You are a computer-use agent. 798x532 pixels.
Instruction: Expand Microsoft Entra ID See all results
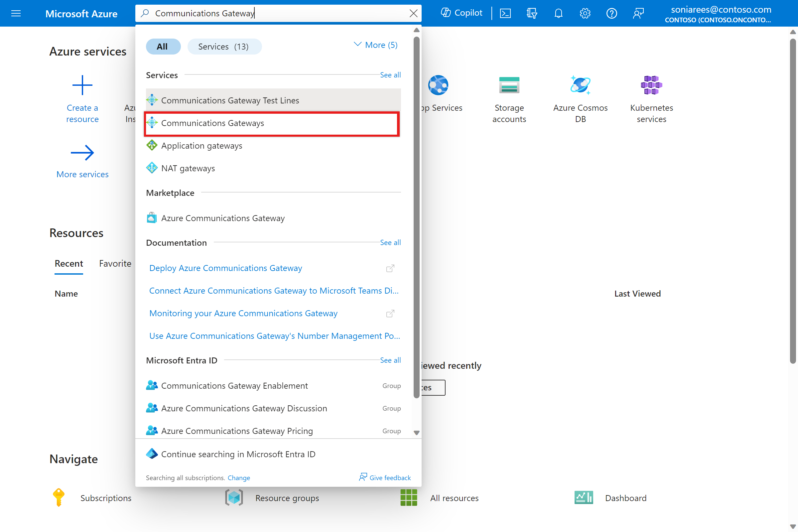point(390,360)
